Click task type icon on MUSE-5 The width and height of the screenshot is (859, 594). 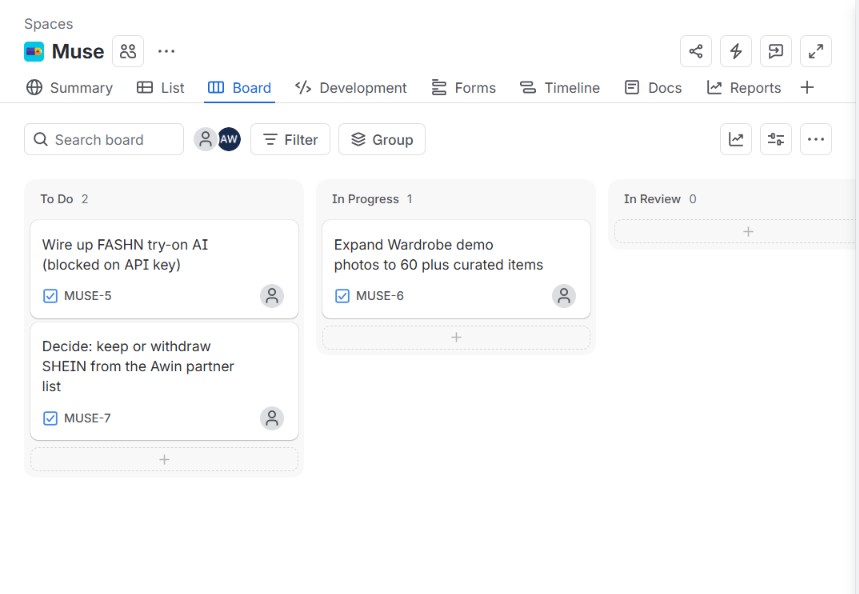(x=50, y=296)
